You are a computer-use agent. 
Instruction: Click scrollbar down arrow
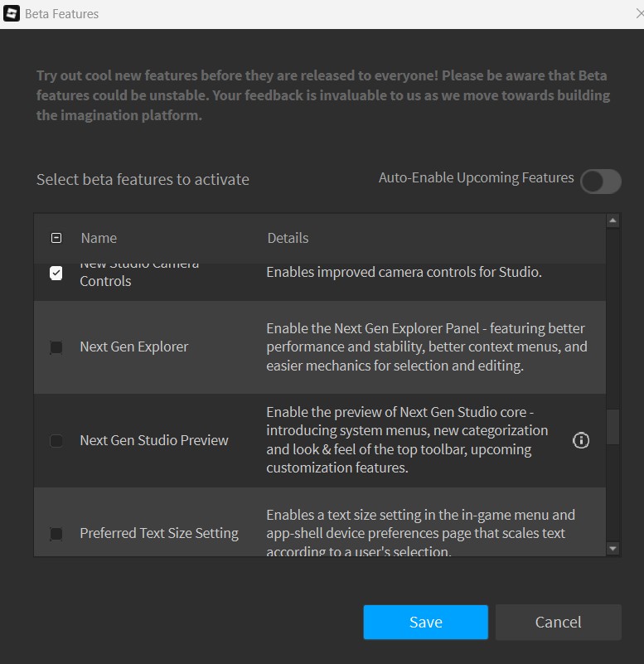pos(613,548)
